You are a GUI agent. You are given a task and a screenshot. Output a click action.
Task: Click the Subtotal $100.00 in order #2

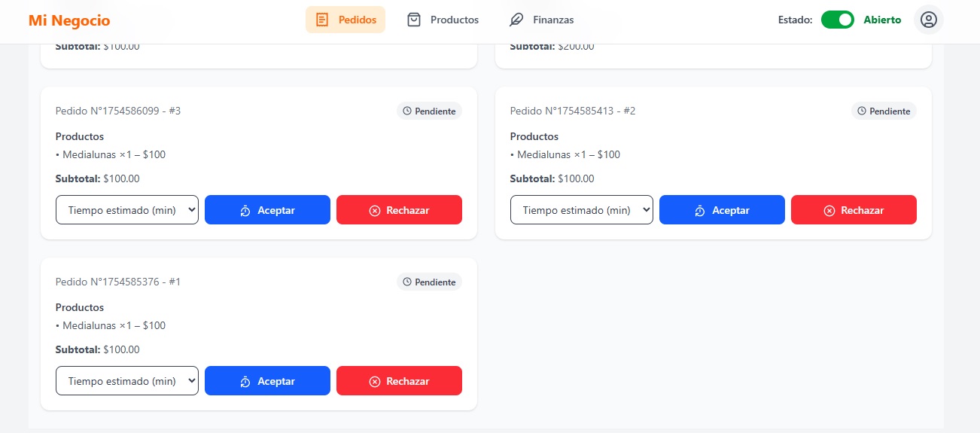552,178
